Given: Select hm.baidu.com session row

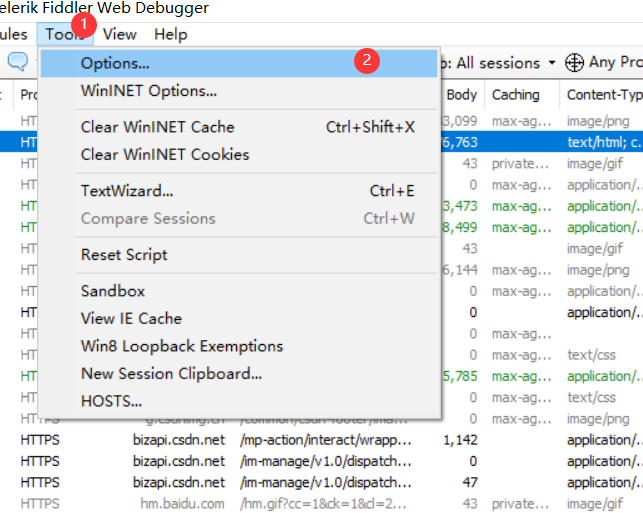Looking at the screenshot, I should 322,504.
